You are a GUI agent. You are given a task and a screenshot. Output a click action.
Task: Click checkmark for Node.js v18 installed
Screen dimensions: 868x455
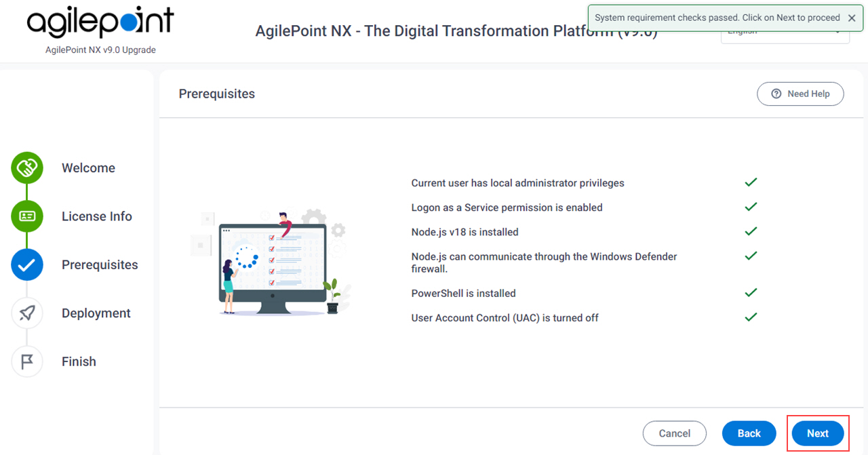pos(751,231)
